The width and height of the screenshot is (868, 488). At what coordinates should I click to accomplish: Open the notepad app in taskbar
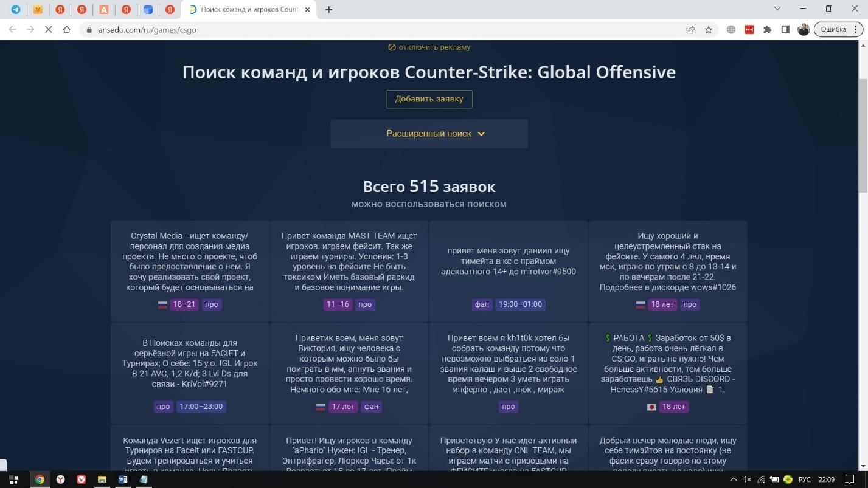point(144,479)
